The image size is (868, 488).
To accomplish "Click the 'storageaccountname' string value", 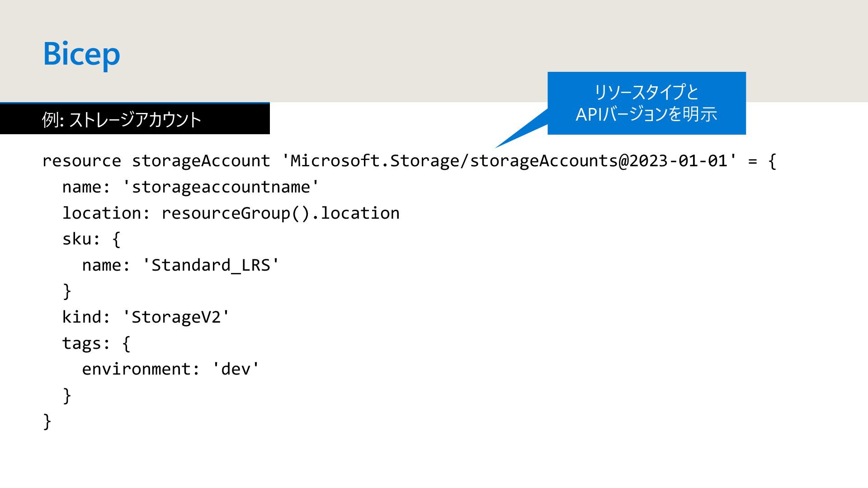I will click(221, 187).
